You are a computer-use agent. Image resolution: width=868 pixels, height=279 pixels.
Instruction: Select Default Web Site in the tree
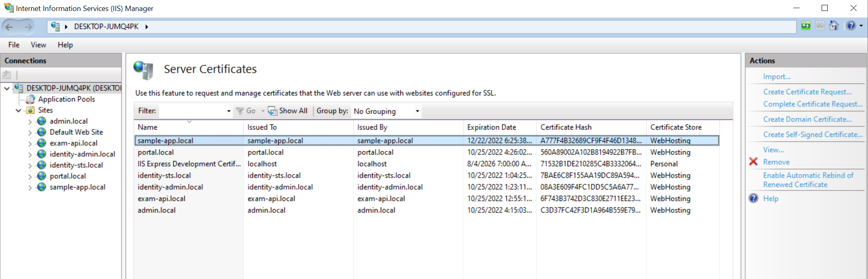[76, 132]
